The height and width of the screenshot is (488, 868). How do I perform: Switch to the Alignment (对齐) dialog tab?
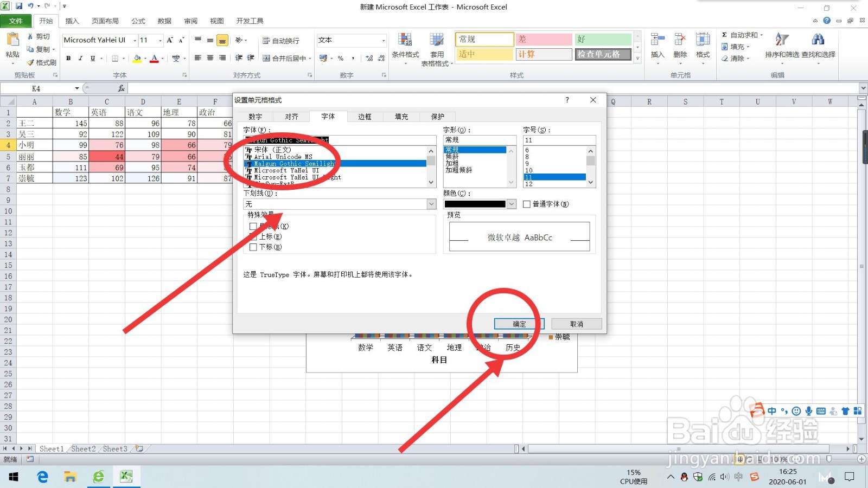(x=292, y=117)
